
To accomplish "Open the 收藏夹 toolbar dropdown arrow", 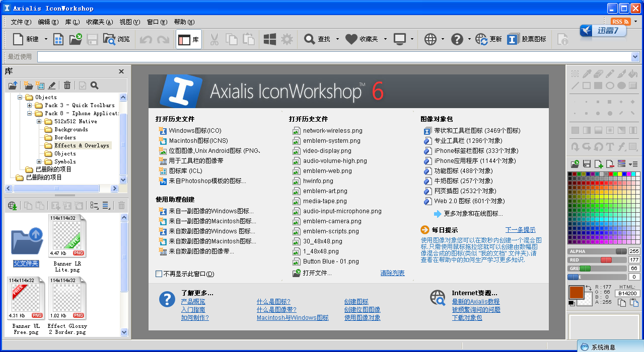I will tap(385, 39).
